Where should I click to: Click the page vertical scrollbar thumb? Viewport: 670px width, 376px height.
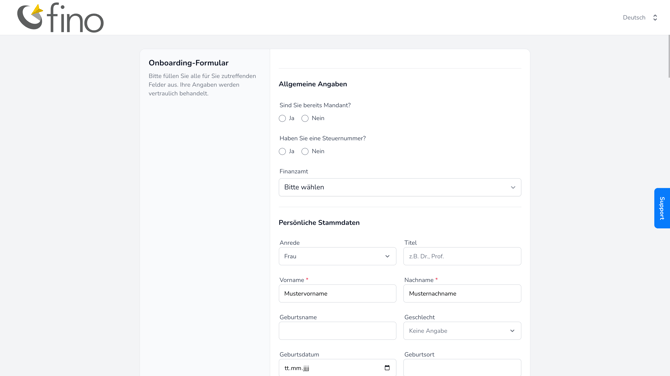coord(668,56)
